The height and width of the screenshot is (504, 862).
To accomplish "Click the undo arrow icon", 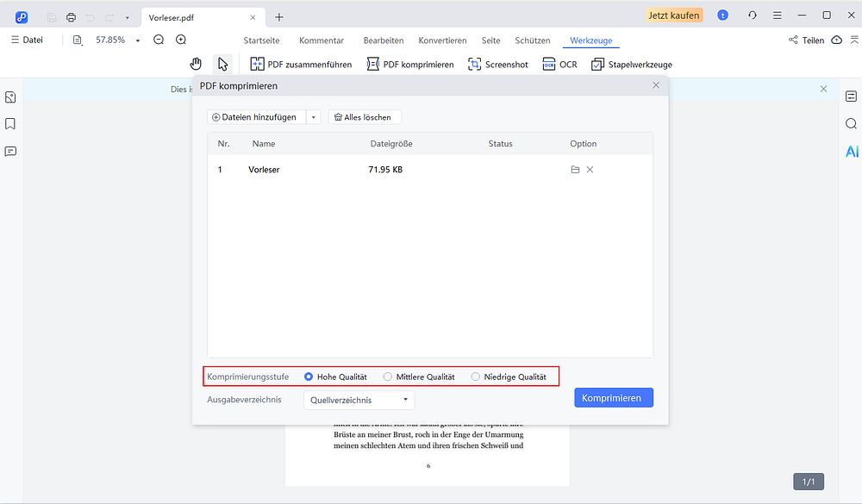I will pyautogui.click(x=91, y=17).
